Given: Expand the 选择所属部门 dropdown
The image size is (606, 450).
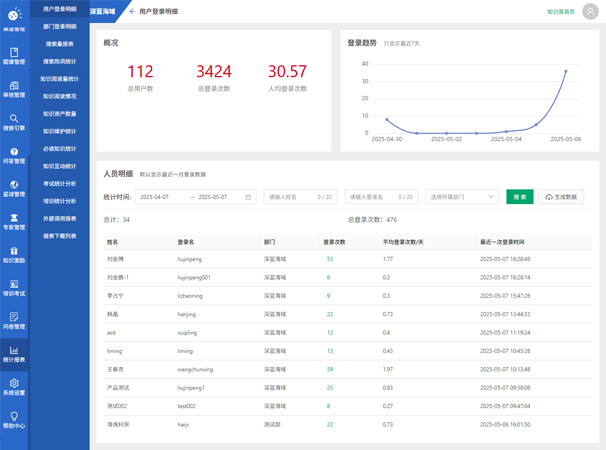Looking at the screenshot, I should click(462, 197).
